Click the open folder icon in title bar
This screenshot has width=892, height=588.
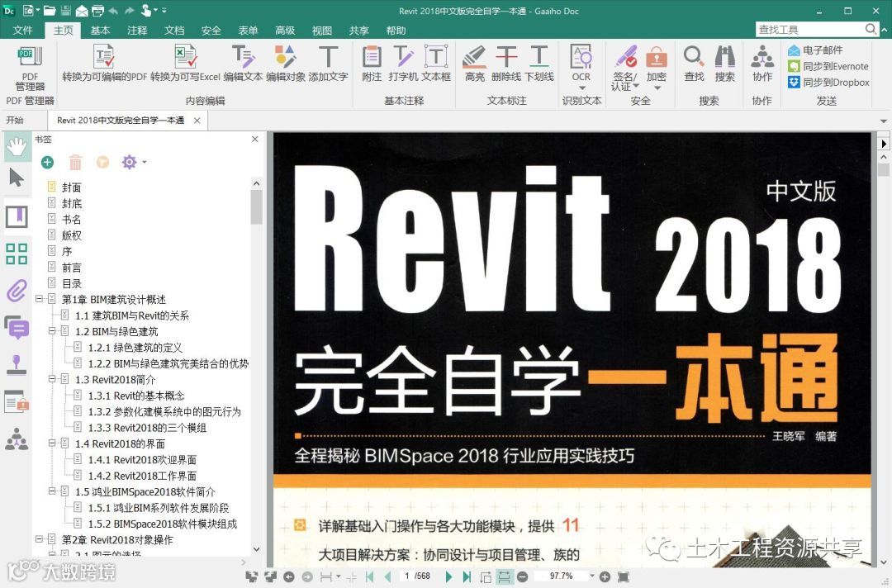49,10
